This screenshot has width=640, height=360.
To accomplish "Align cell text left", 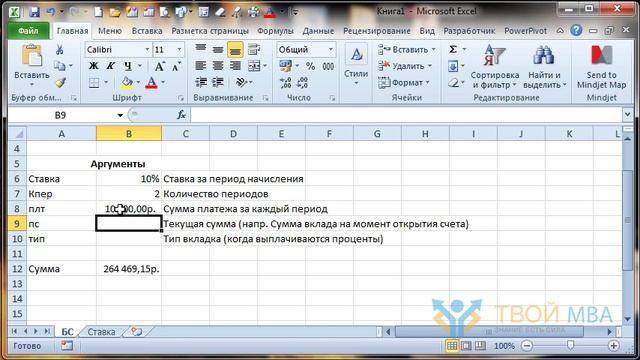I will pos(200,66).
